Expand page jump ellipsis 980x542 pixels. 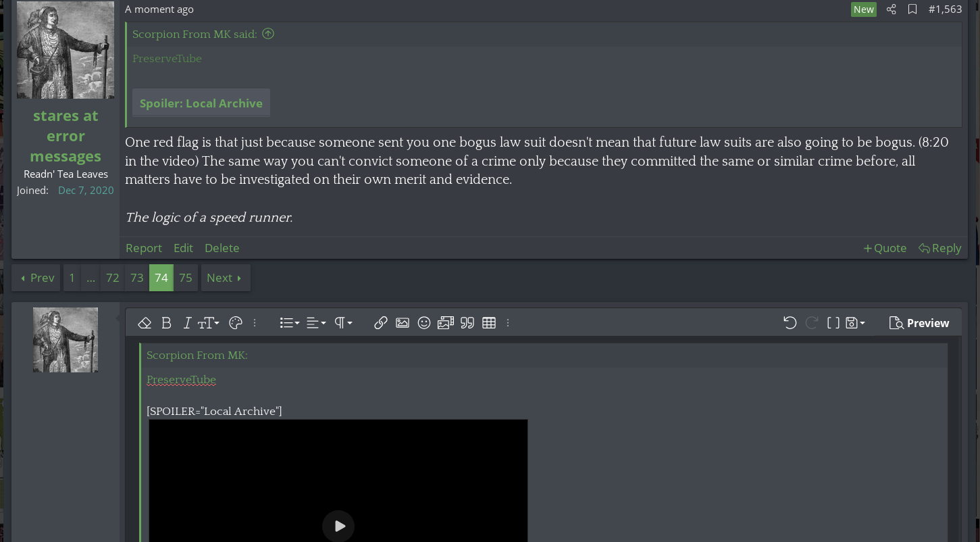pos(91,278)
